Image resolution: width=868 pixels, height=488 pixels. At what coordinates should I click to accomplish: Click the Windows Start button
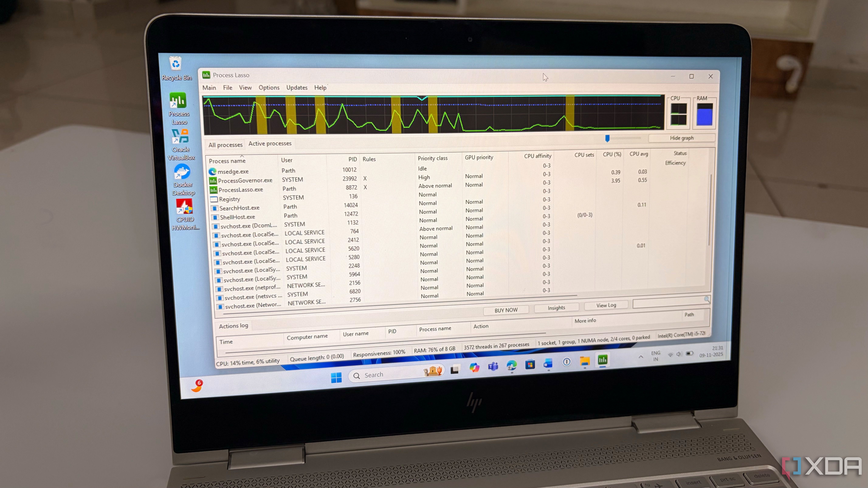pyautogui.click(x=336, y=378)
